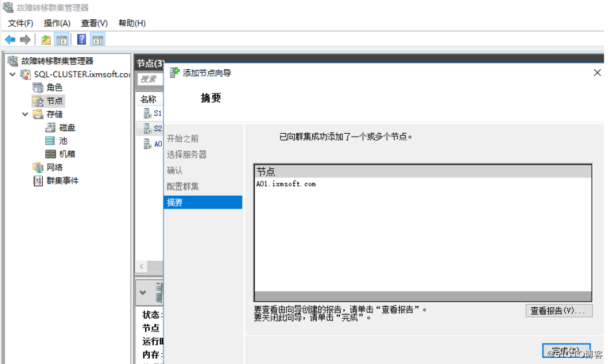Click the Forward arrow toolbar icon
608x364 pixels.
coord(25,40)
